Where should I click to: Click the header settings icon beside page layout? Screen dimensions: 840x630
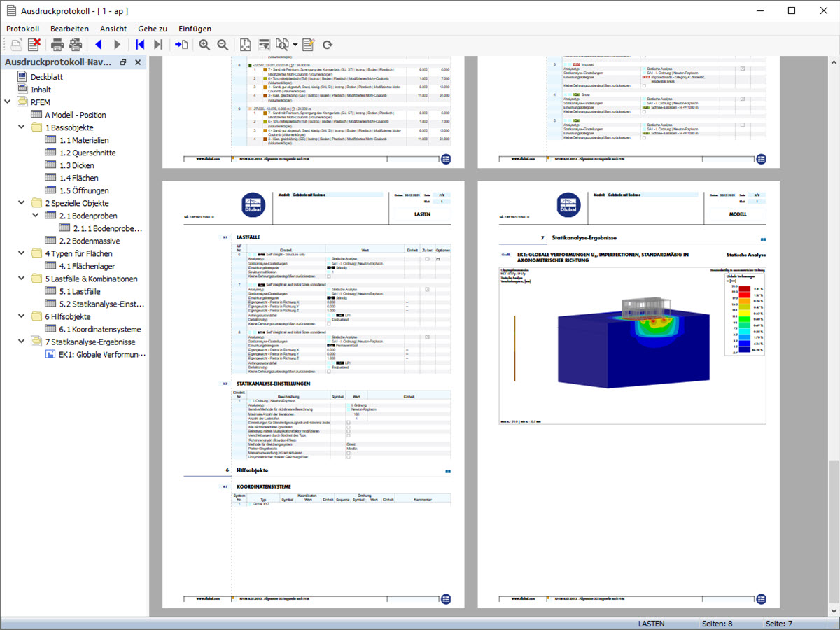point(264,45)
